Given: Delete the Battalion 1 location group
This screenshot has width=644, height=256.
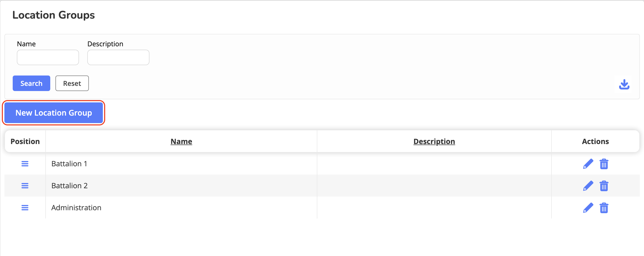Looking at the screenshot, I should pyautogui.click(x=604, y=164).
